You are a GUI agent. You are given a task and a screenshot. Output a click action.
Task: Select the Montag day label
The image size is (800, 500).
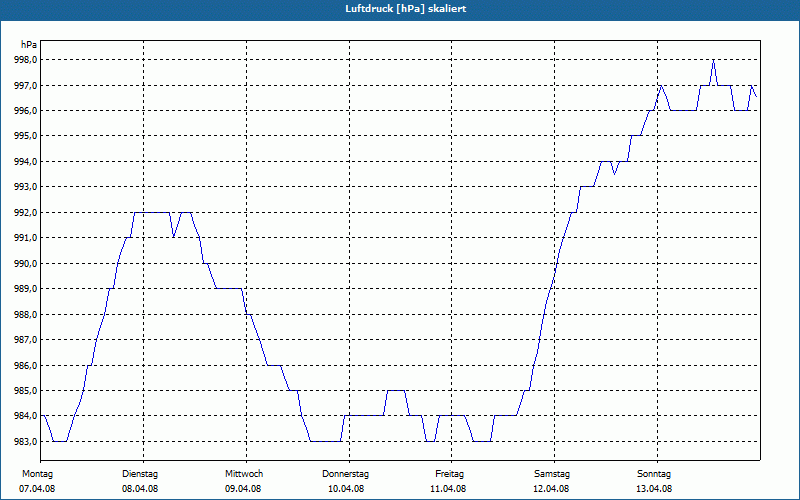[x=37, y=474]
